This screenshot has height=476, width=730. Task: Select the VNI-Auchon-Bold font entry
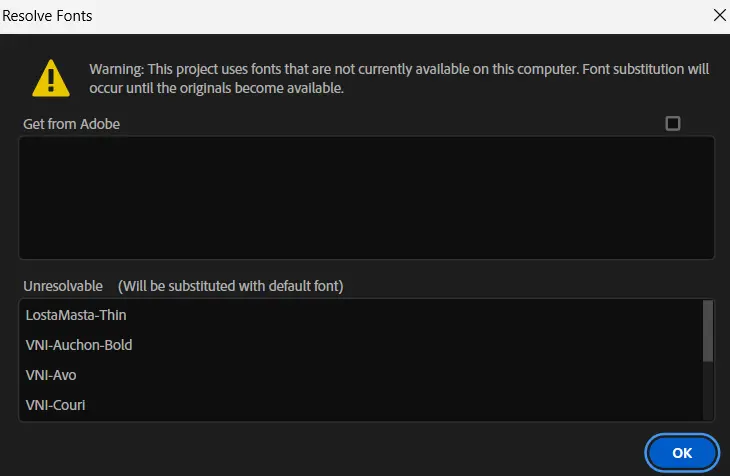pyautogui.click(x=79, y=345)
